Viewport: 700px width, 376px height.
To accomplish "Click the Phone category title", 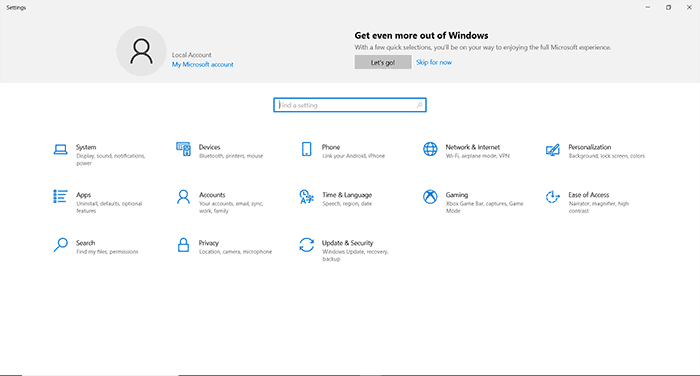I will [331, 147].
